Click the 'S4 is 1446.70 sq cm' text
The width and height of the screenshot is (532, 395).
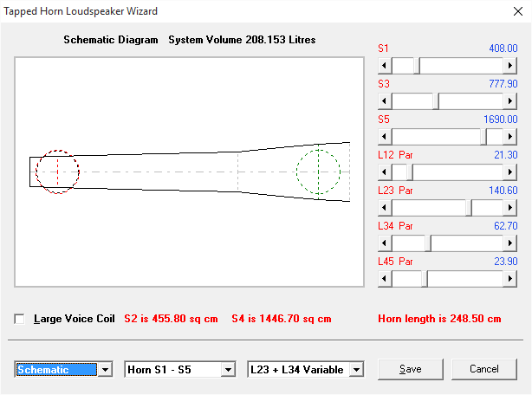[282, 319]
